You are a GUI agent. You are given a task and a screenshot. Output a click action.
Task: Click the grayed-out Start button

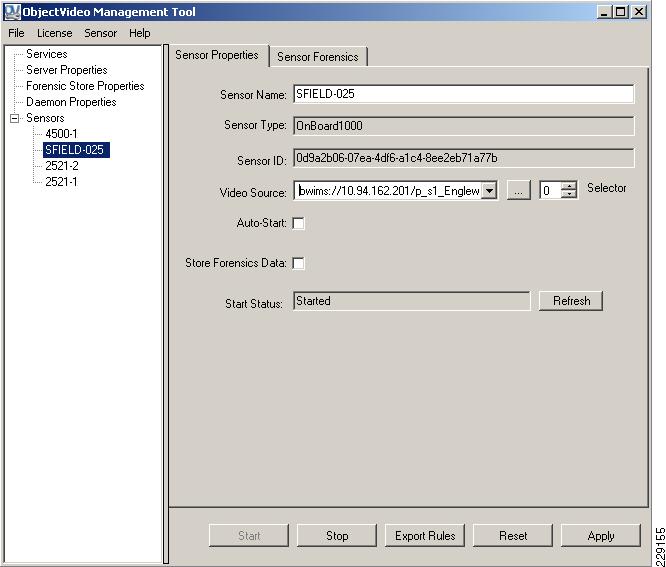click(x=249, y=536)
